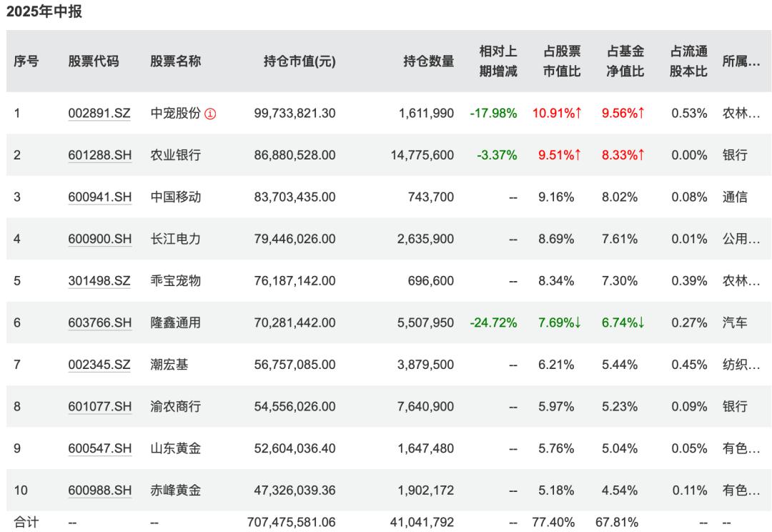Click 银行 industry cell in 农业银行 row
The height and width of the screenshot is (532, 772).
tap(735, 155)
